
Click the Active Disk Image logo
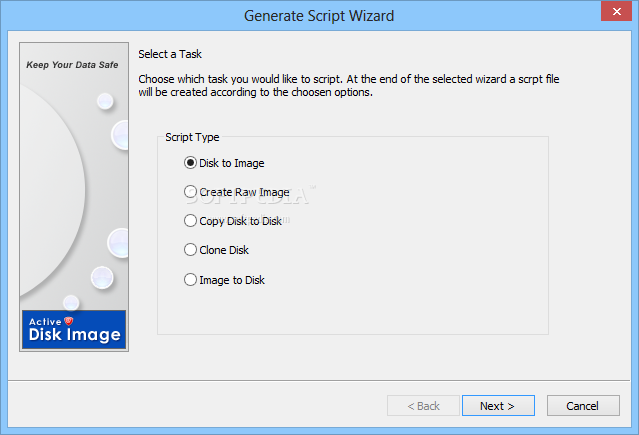click(74, 329)
